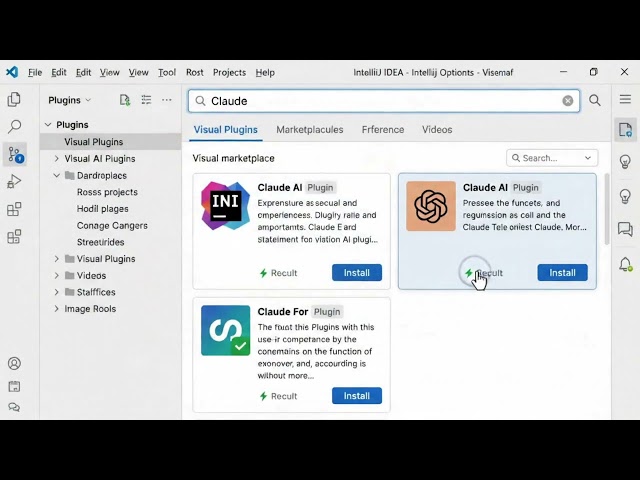Click the marketplace vertical scrollbar
Image resolution: width=640 pixels, height=480 pixels.
click(607, 209)
